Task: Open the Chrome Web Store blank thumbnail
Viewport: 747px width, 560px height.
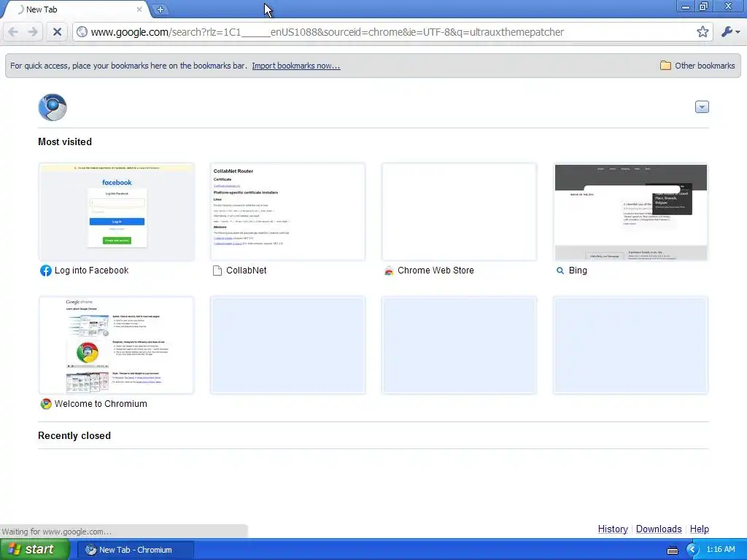Action: click(x=460, y=212)
